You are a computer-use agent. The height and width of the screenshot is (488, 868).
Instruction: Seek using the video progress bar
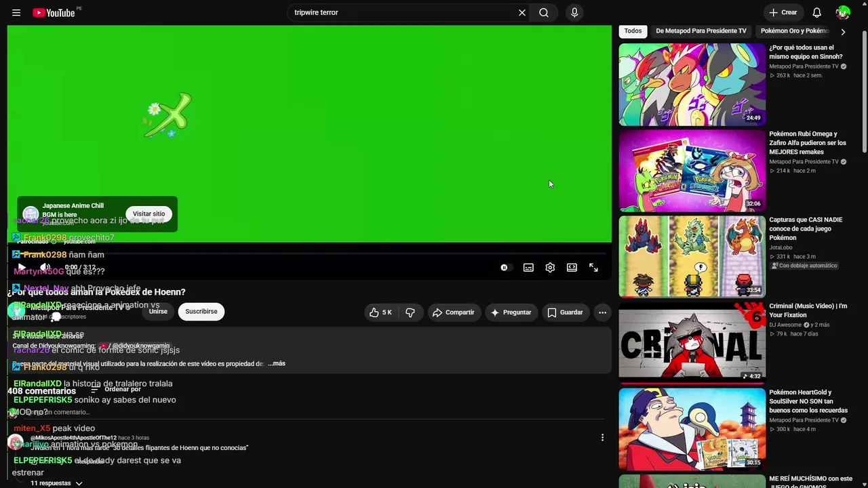pos(309,253)
